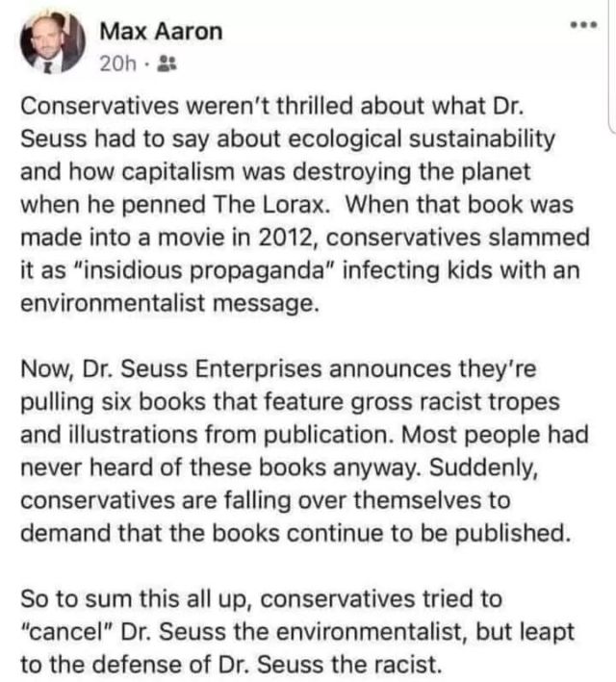Screen dimensions: 616x682
Task: Click the 20h post timestamp
Action: (118, 64)
